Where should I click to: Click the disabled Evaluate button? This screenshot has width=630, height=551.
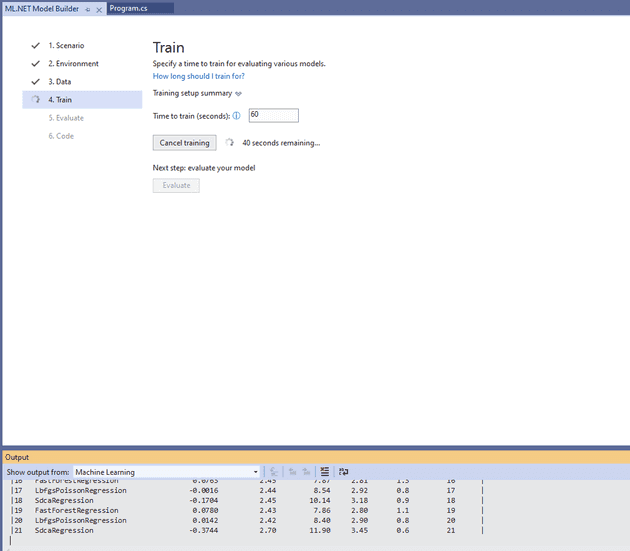point(176,185)
